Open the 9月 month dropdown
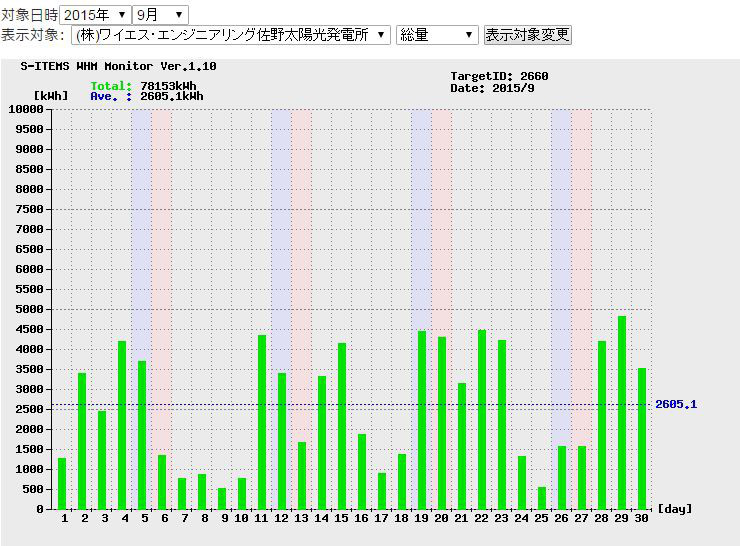 tap(160, 15)
